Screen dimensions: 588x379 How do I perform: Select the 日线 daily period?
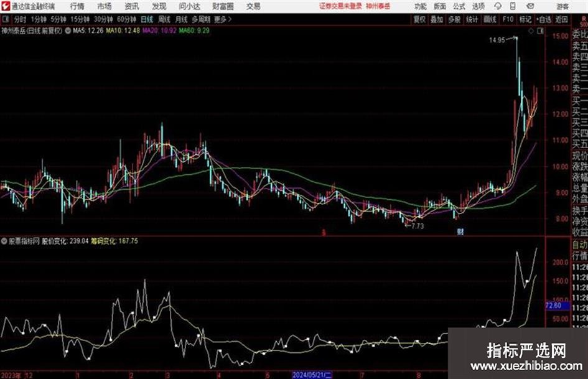point(147,19)
